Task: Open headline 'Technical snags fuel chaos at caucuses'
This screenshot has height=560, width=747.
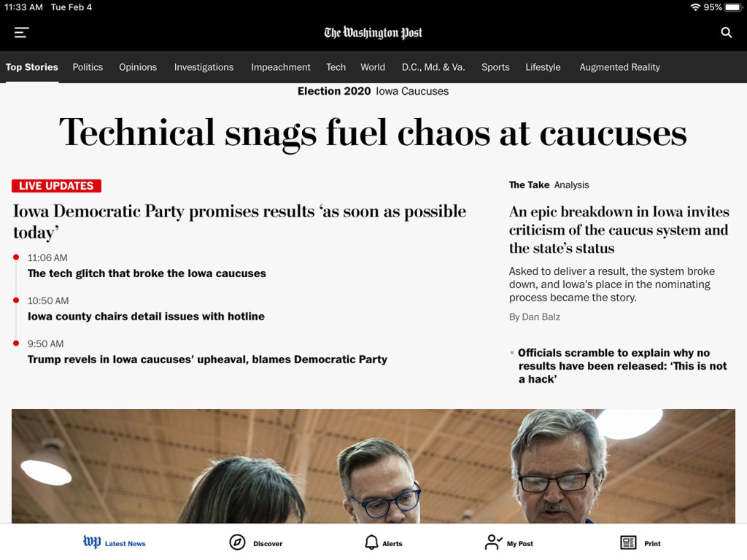Action: tap(373, 133)
